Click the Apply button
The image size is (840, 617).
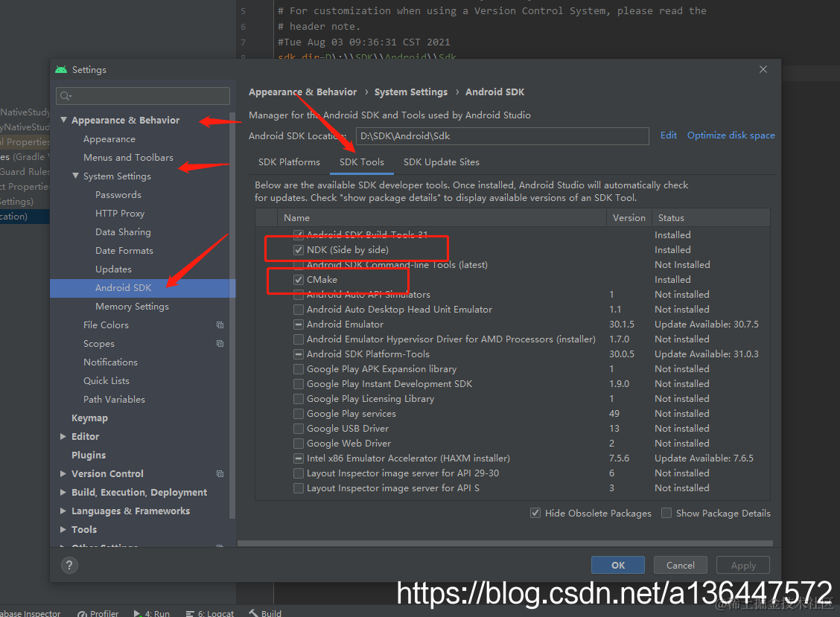pos(743,565)
